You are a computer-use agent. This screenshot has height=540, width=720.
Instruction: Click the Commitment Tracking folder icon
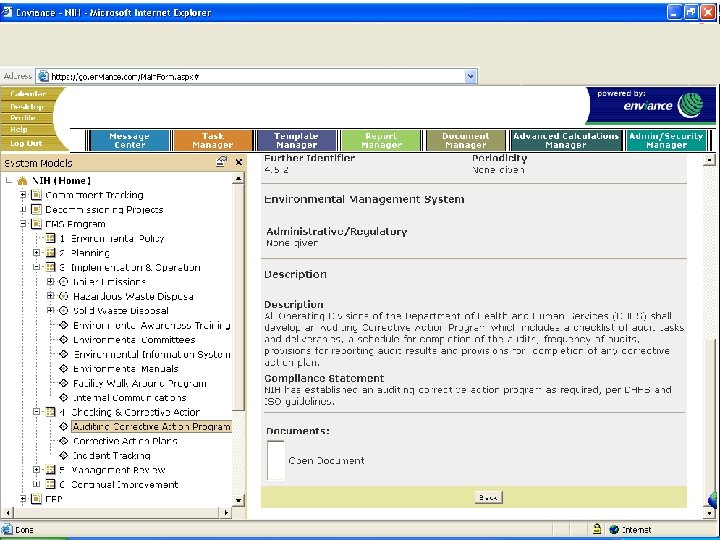36,195
